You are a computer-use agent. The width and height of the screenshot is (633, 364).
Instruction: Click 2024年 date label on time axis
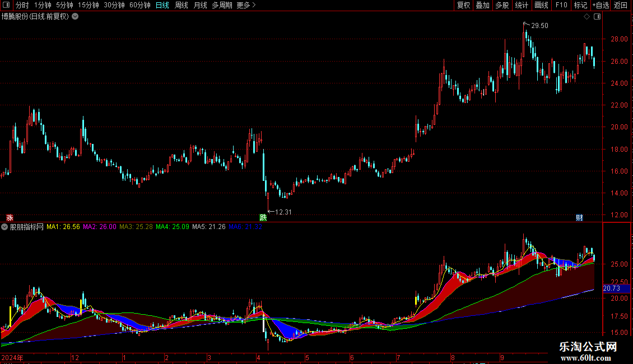click(12, 358)
